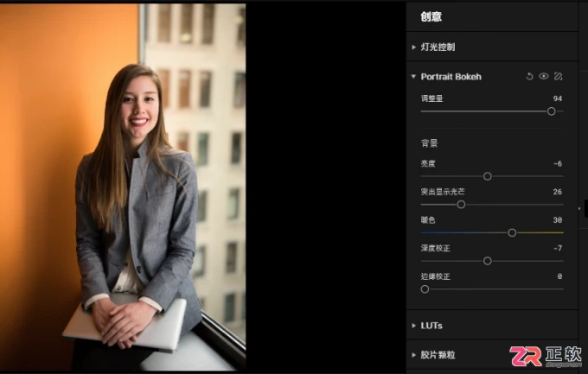Click the 调整量 value 94
Screen dimensions: 588x374
(558, 98)
